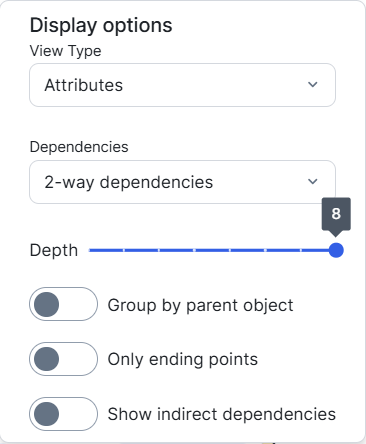The image size is (366, 444).
Task: Set Depth slider to its leftmost minimum end
Action: 90,250
